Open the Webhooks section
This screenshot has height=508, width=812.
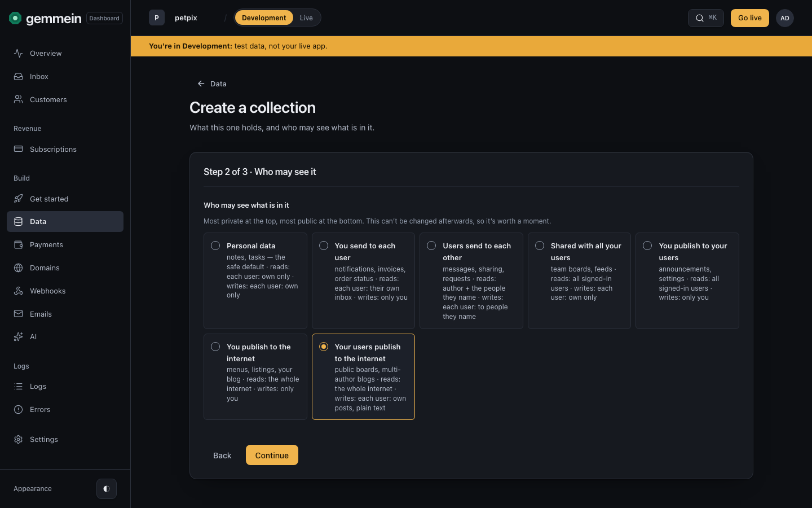(x=65, y=291)
